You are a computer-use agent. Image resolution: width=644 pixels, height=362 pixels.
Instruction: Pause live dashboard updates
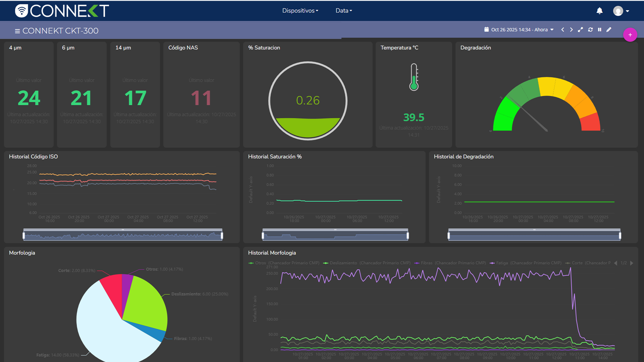(599, 30)
